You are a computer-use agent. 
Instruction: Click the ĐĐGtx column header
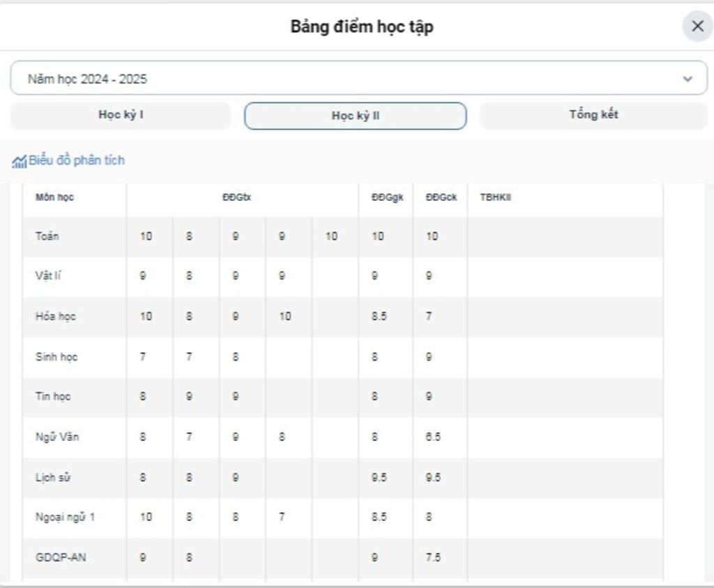(x=237, y=197)
